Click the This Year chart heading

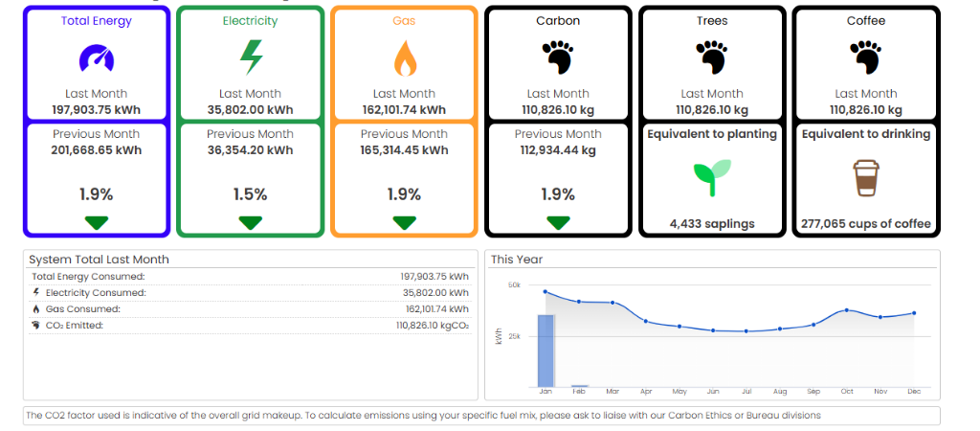coord(517,259)
